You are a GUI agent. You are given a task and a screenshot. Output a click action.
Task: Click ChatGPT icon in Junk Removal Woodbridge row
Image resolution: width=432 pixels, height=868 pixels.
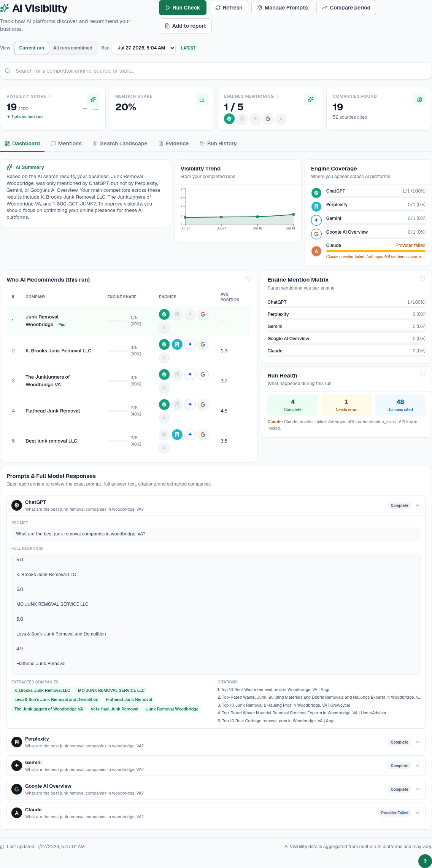click(164, 314)
